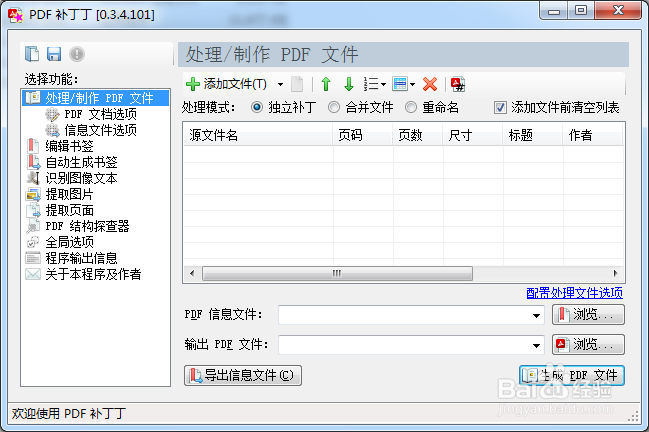
Task: Open PDF 结构探查器 in function list
Action: (x=87, y=226)
